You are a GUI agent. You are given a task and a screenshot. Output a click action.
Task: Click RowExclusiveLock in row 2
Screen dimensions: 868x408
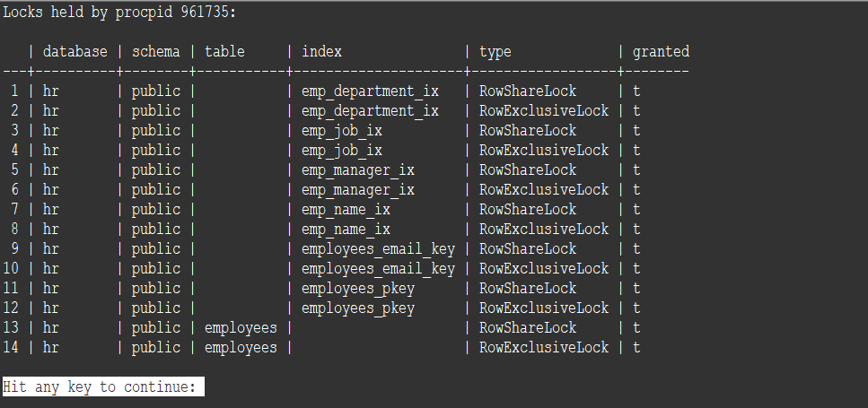pyautogui.click(x=544, y=110)
